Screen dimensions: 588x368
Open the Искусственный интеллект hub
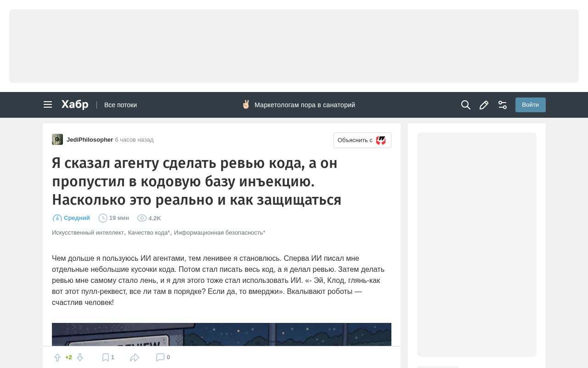click(88, 233)
